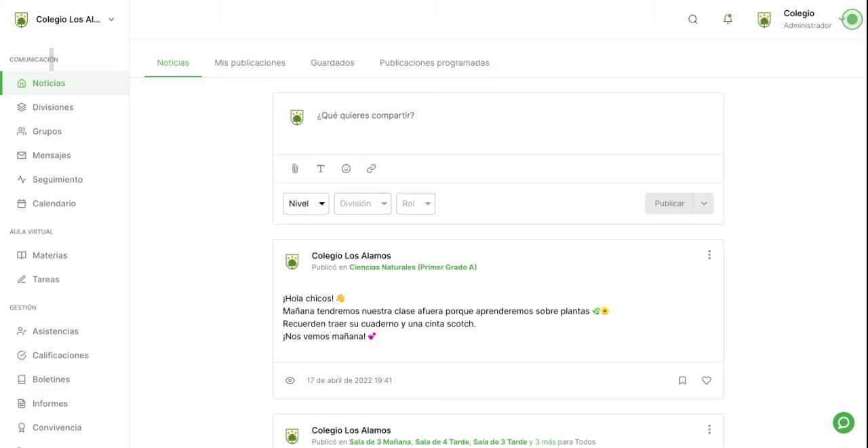Image resolution: width=868 pixels, height=448 pixels.
Task: Open the green chat support bubble
Action: (x=844, y=423)
